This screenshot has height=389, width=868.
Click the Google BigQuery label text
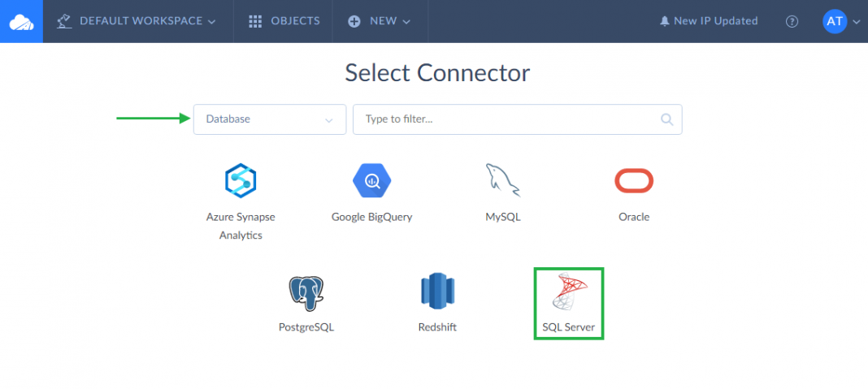pyautogui.click(x=371, y=218)
